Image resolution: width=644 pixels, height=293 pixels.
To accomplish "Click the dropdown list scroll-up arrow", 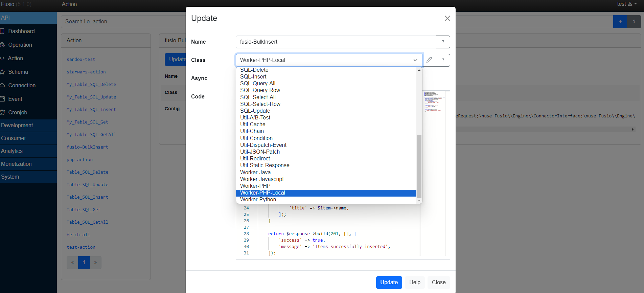I will [419, 70].
